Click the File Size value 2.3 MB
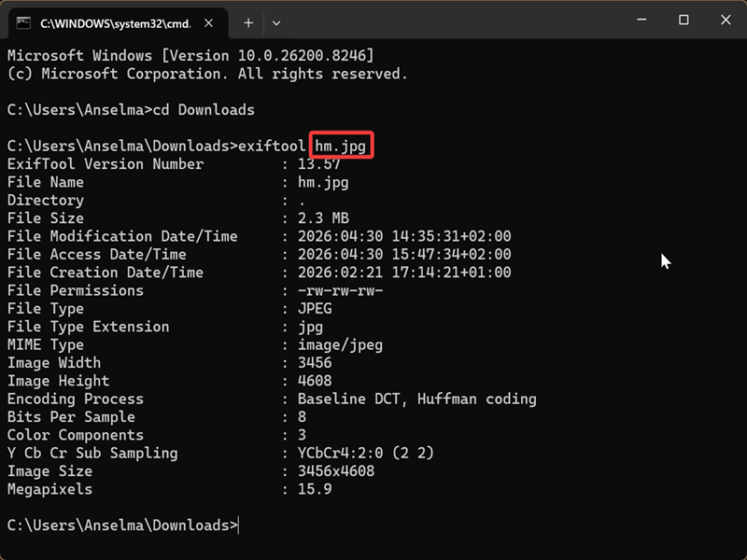747x560 pixels. [323, 218]
